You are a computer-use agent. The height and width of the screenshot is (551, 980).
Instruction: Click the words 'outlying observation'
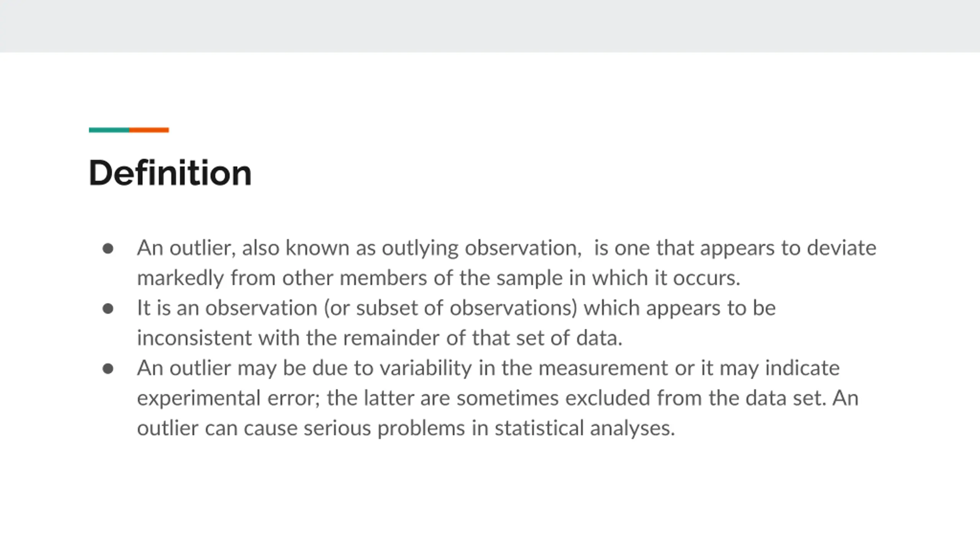coord(481,248)
